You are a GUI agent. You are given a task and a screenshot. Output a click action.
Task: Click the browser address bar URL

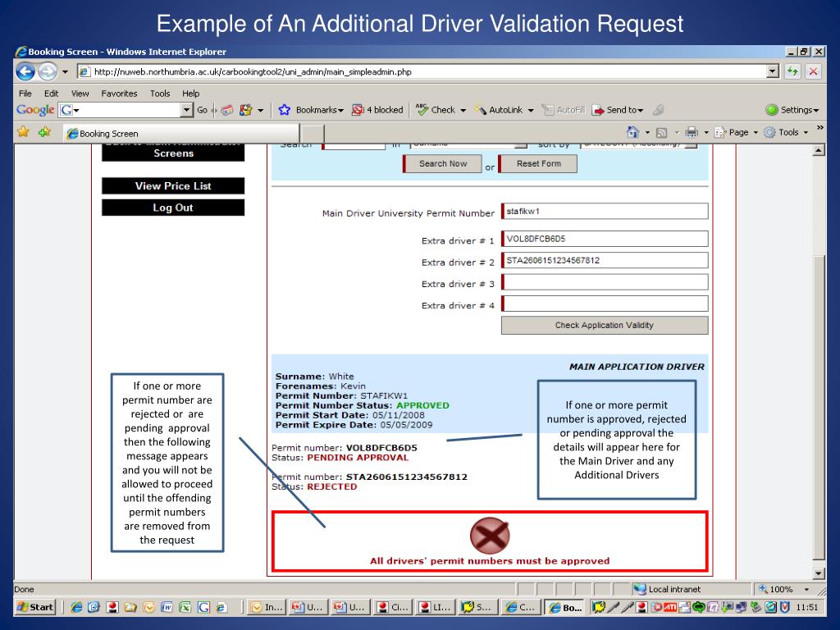click(253, 71)
